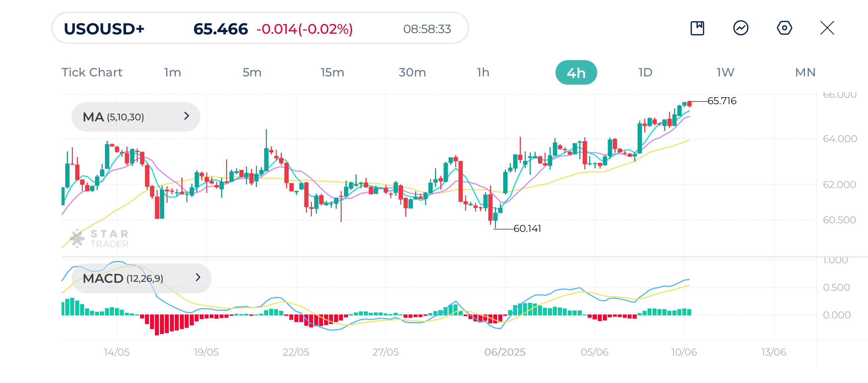Select the 1m timeframe tab
Screen dimensions: 868x383
[x=172, y=73]
